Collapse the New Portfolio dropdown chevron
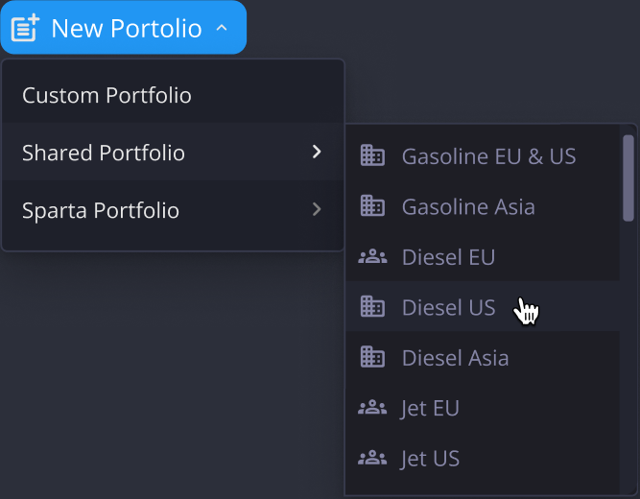640x499 pixels. click(x=221, y=29)
